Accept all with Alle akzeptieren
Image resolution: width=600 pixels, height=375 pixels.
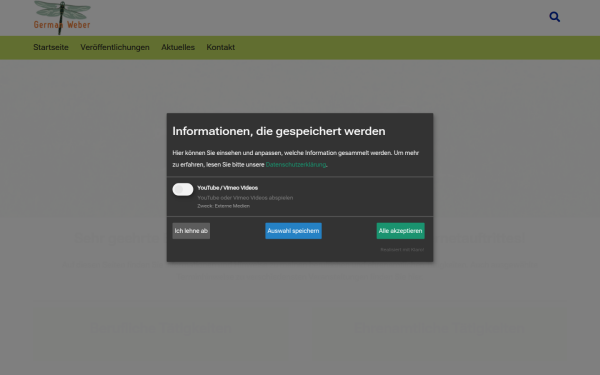pyautogui.click(x=400, y=231)
